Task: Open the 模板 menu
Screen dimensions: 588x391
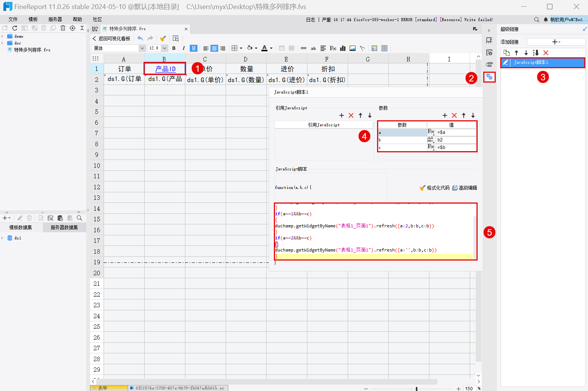Action: pos(33,20)
